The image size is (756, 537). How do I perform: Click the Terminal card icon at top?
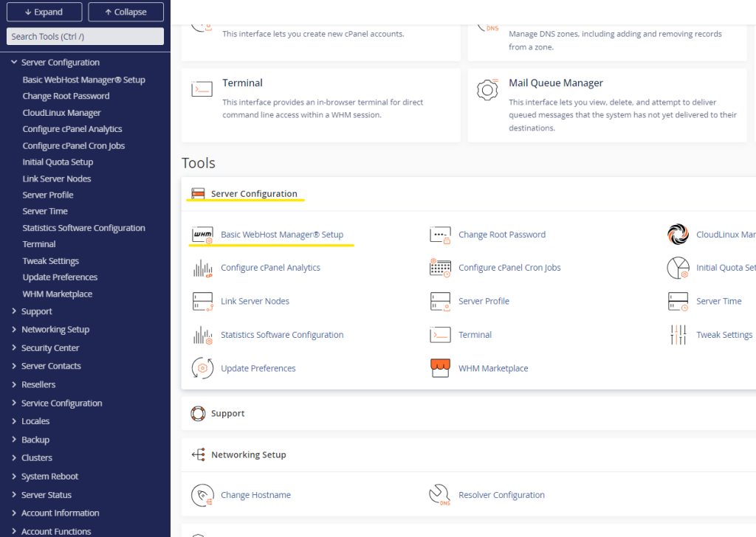click(x=202, y=89)
